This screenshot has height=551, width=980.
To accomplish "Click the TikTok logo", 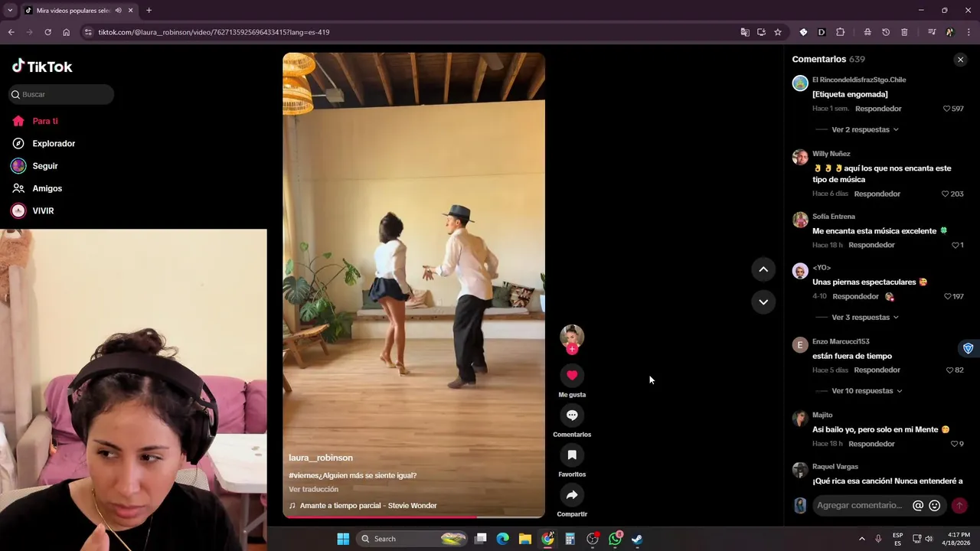I will (42, 67).
